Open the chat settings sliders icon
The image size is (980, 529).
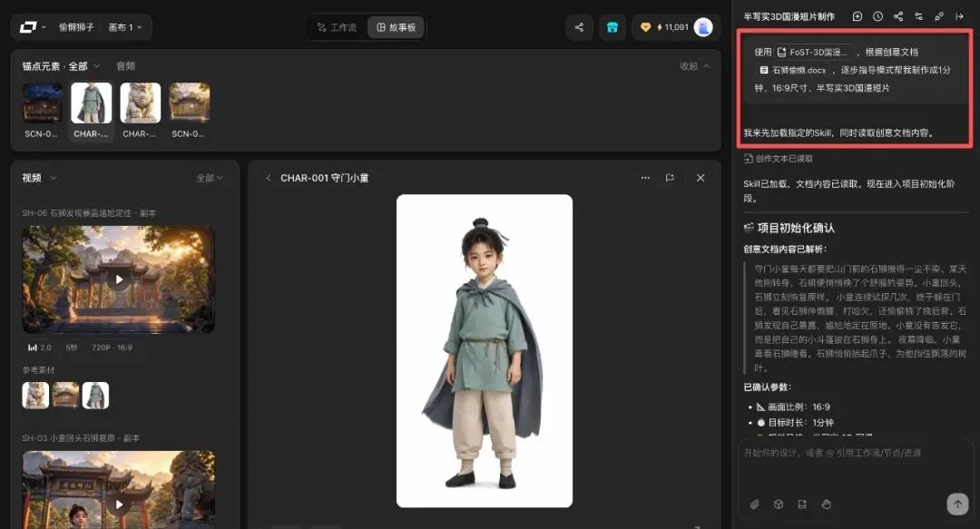[918, 17]
